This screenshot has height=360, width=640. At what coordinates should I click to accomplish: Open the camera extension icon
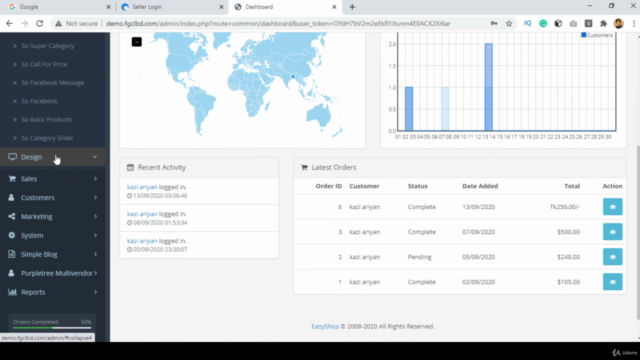point(573,24)
